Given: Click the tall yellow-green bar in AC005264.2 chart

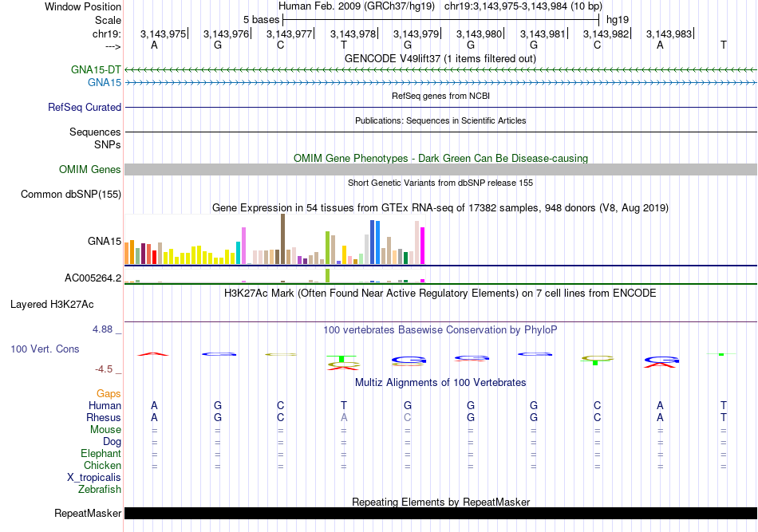Looking at the screenshot, I should click(x=328, y=275).
